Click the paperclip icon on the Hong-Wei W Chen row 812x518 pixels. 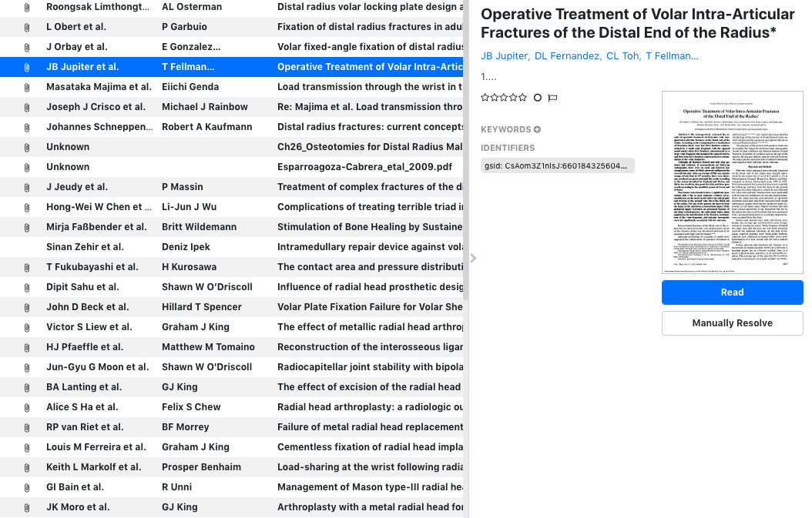28,206
